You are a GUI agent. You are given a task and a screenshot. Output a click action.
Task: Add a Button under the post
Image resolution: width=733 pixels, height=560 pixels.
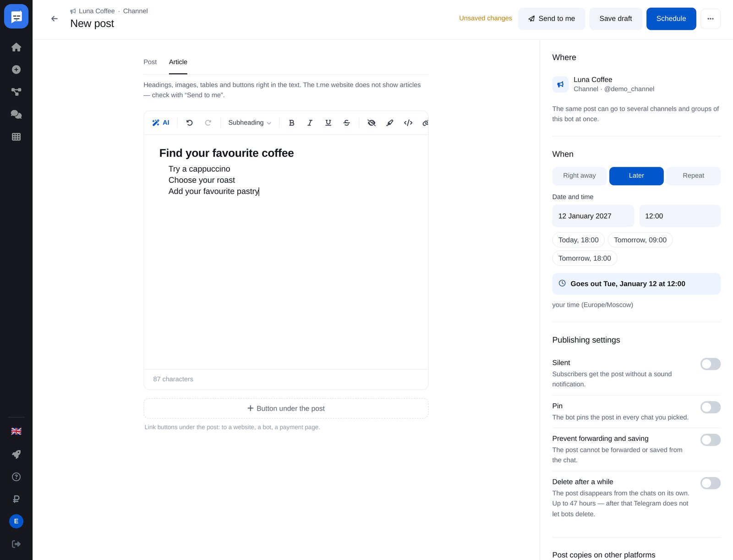click(x=286, y=408)
